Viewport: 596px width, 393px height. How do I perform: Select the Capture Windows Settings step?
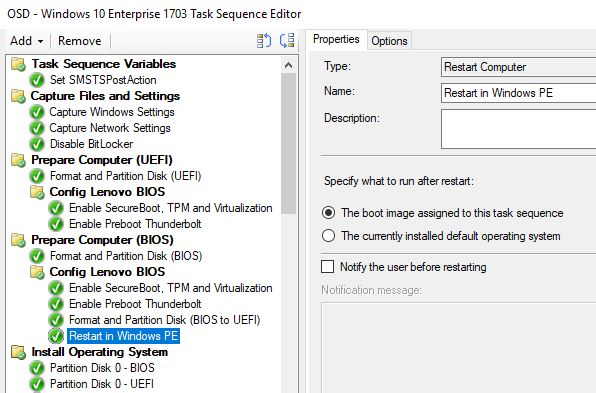pyautogui.click(x=112, y=112)
